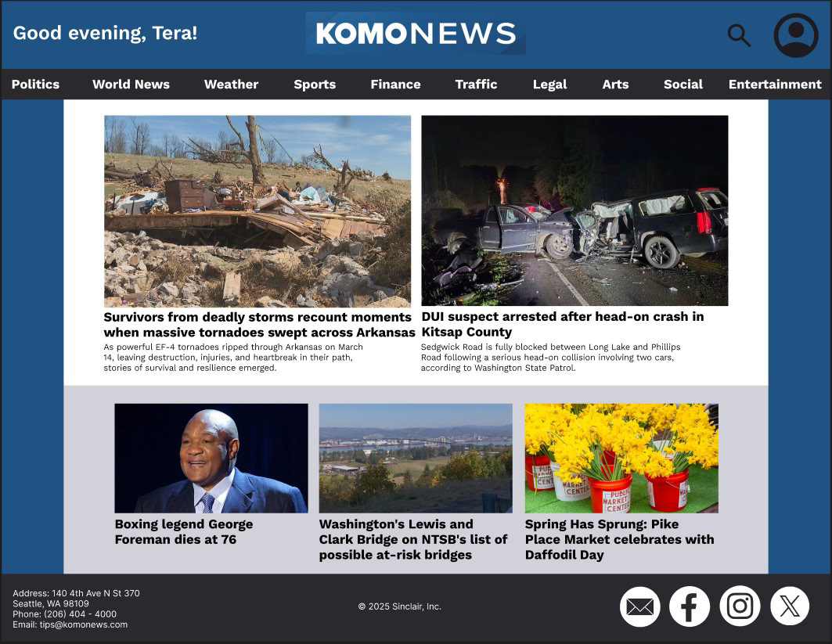This screenshot has width=832, height=644.
Task: Open the Instagram icon in footer
Action: (740, 606)
